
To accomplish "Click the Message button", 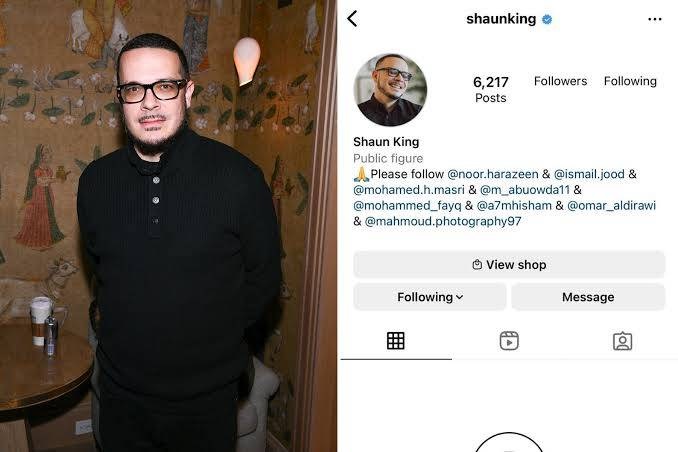I will 588,297.
